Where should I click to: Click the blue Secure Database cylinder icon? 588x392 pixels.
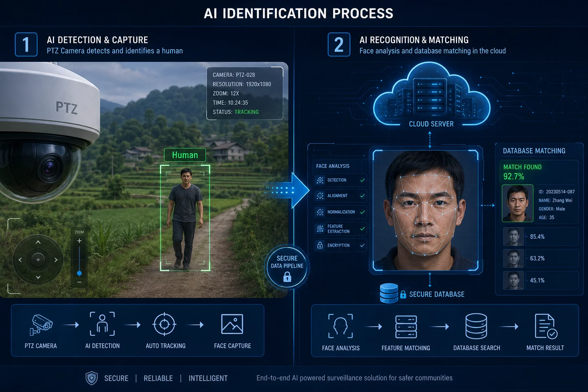pos(389,293)
